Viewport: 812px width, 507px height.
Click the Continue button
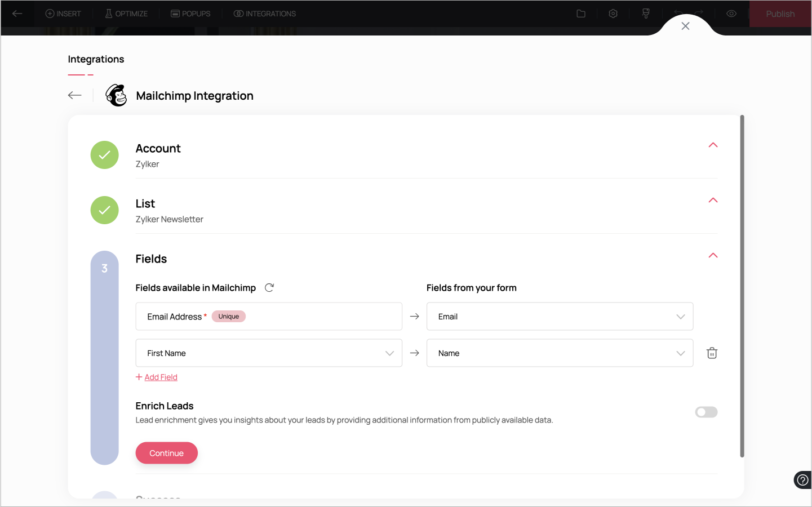(x=166, y=453)
